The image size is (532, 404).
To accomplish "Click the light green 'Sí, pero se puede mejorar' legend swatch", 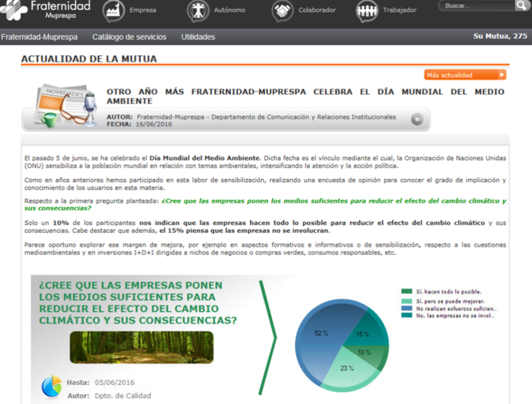I will tap(407, 301).
